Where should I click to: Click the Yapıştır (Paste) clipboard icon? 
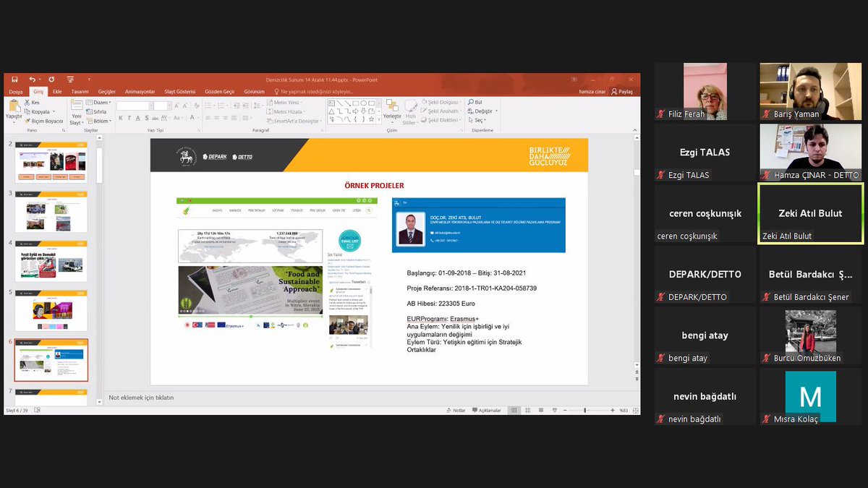[x=14, y=105]
